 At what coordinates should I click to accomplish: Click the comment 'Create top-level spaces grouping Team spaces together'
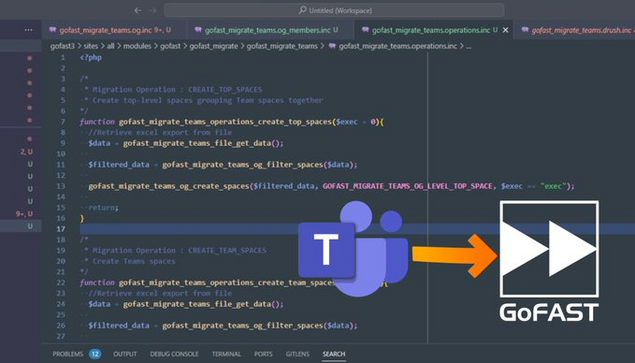click(208, 100)
